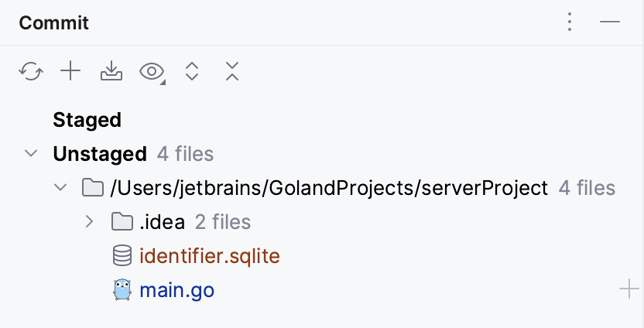644x328 pixels.
Task: Collapse the serverProject folder chevron
Action: (60, 187)
